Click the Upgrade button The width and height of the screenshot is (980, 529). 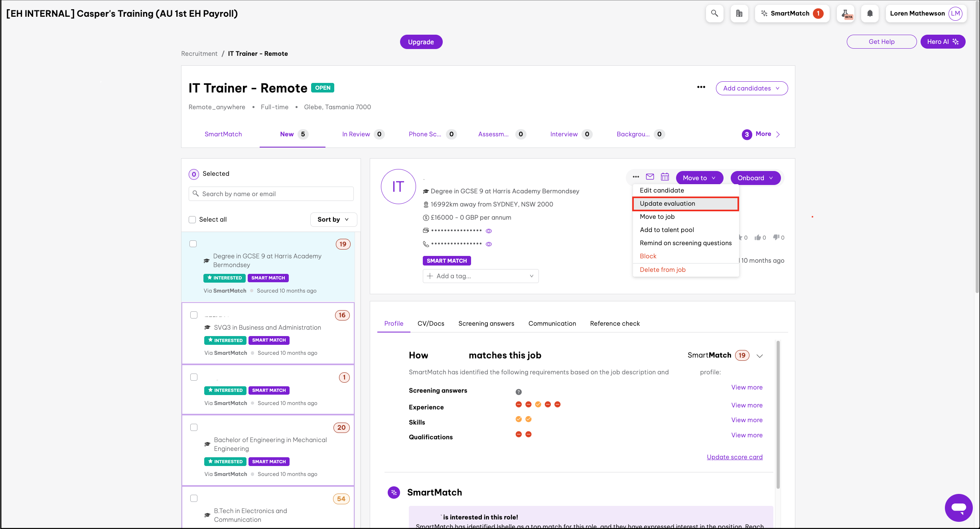coord(421,42)
